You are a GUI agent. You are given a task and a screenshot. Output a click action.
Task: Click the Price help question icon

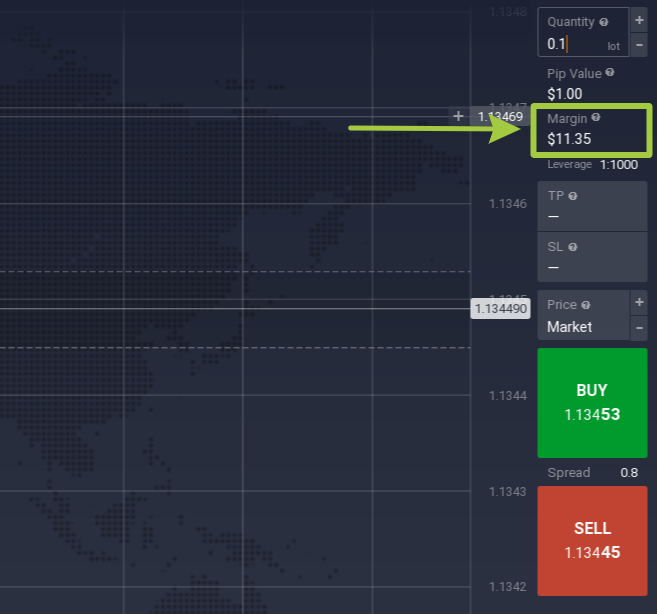click(586, 305)
